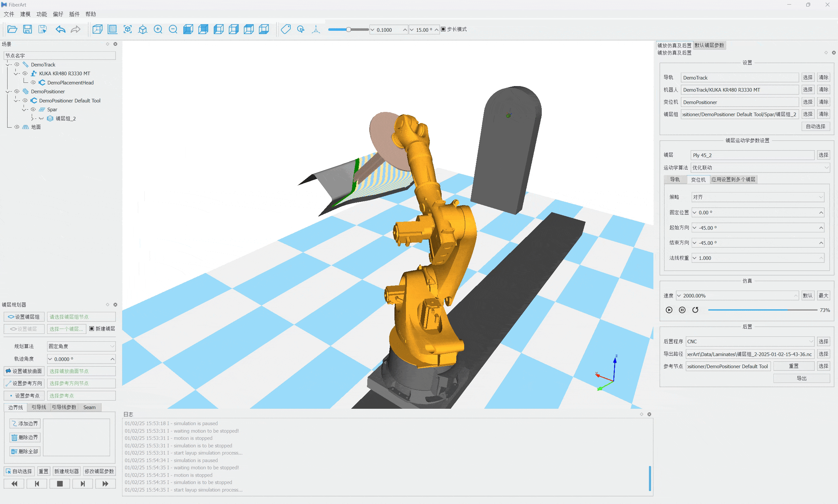
Task: Toggle the 新建铺层 checkbox
Action: pyautogui.click(x=92, y=328)
